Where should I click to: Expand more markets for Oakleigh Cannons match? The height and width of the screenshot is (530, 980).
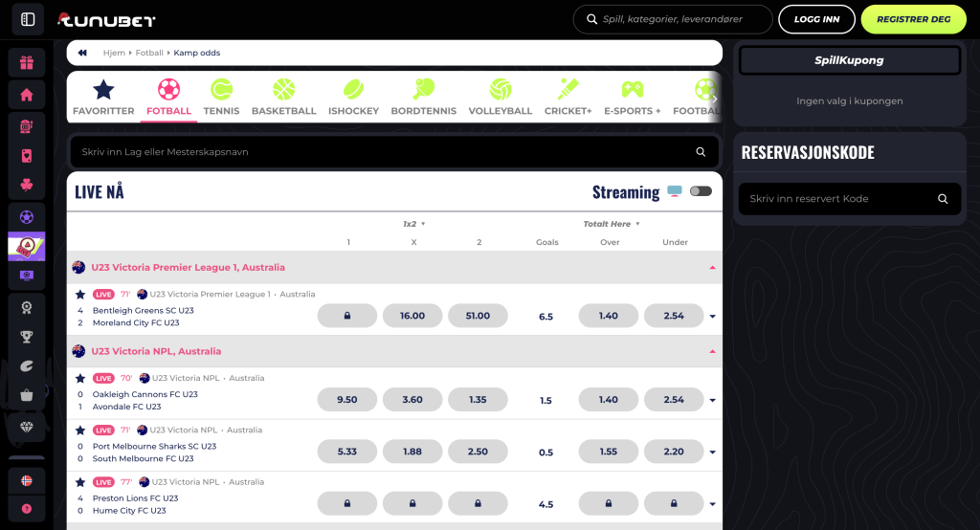(712, 400)
